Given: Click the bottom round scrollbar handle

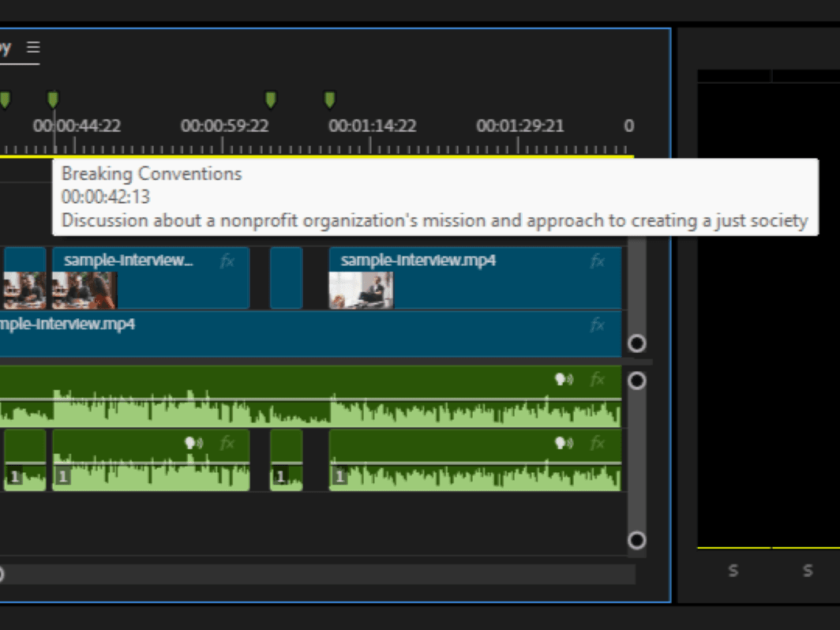Looking at the screenshot, I should tap(636, 540).
